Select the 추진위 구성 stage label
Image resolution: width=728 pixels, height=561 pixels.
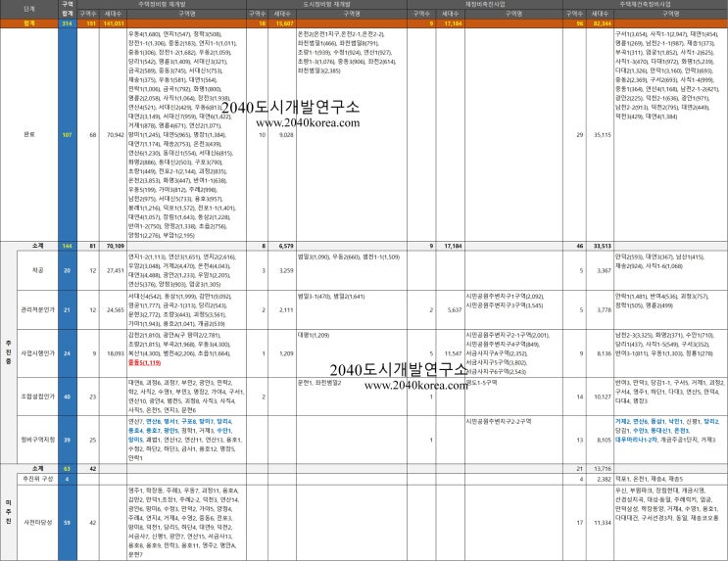click(x=37, y=479)
